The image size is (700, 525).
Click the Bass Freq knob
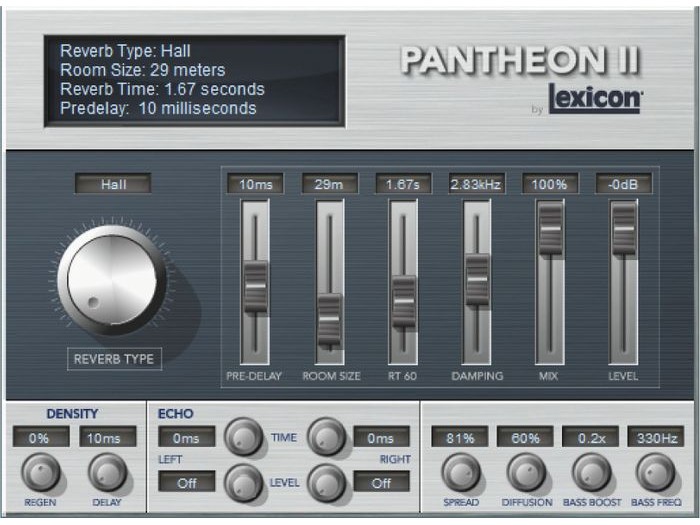(655, 472)
